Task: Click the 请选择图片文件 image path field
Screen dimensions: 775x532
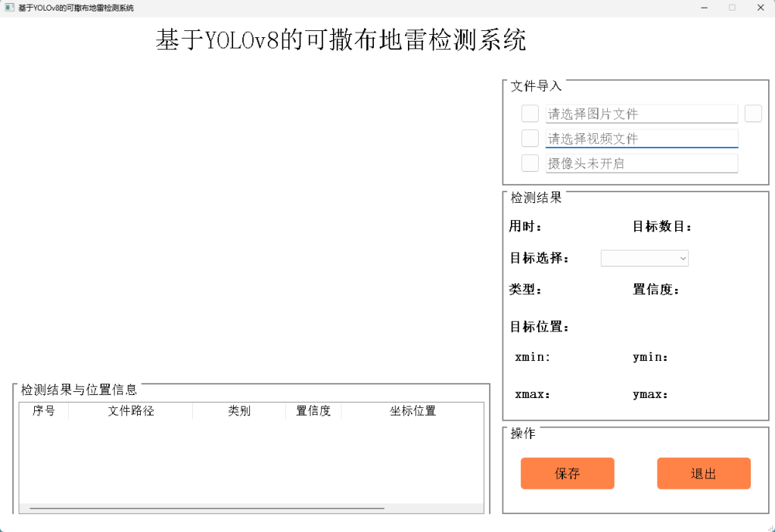Action: pyautogui.click(x=642, y=113)
